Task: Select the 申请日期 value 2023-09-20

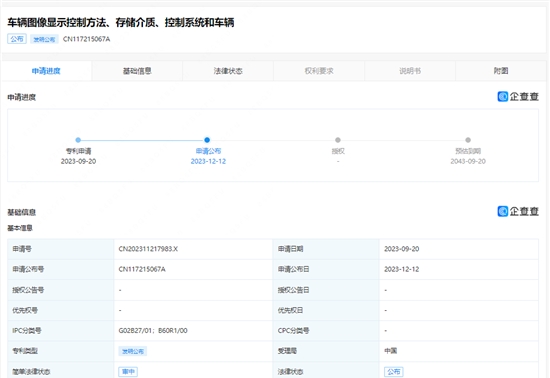Action: [x=402, y=249]
